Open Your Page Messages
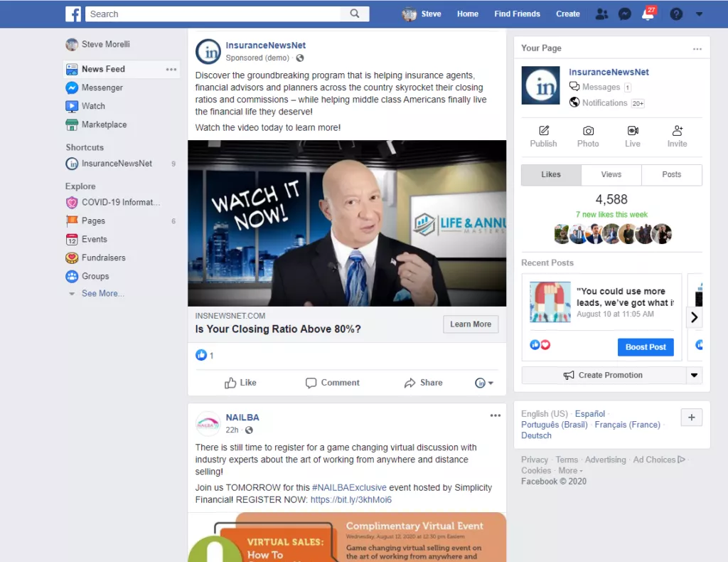 tap(600, 87)
